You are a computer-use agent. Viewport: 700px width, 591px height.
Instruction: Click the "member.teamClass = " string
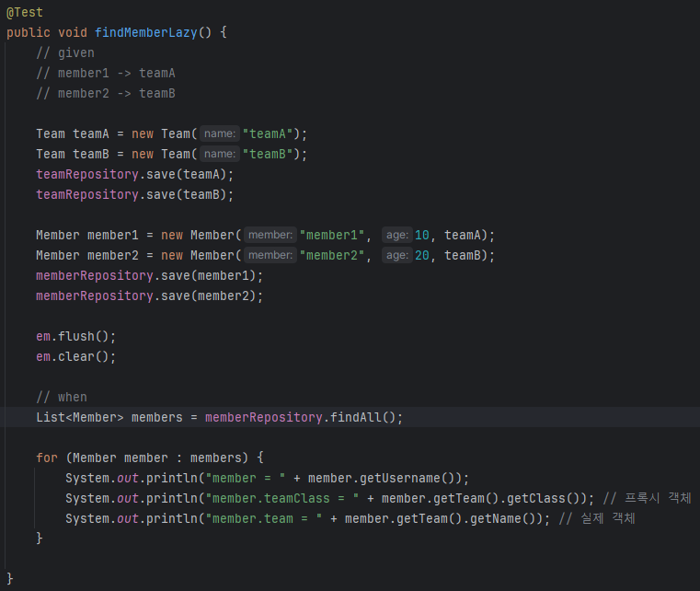coord(282,499)
